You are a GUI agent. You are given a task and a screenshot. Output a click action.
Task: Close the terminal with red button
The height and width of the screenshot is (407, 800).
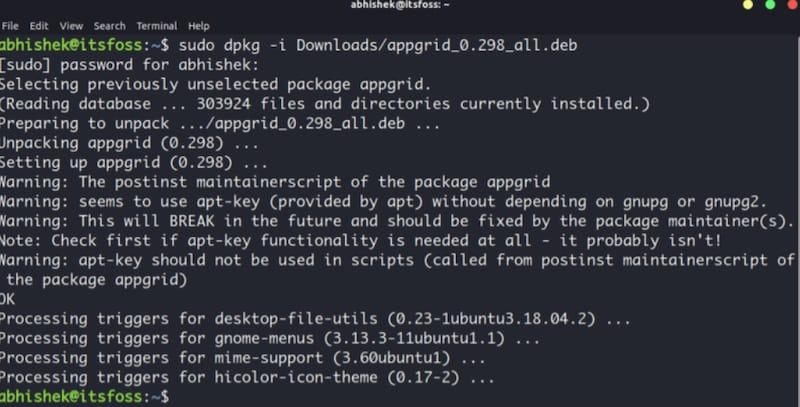point(793,5)
